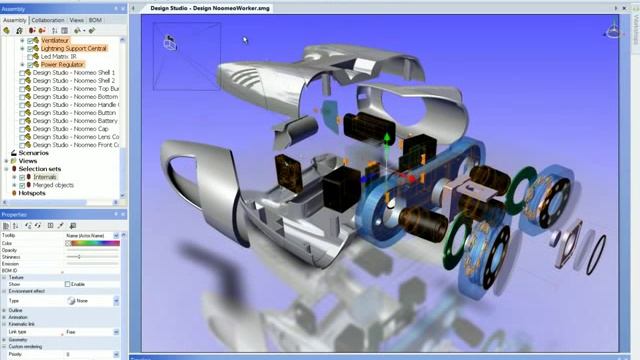Collapse the Texture property group
Image resolution: width=640 pixels, height=360 pixels.
pos(4,277)
